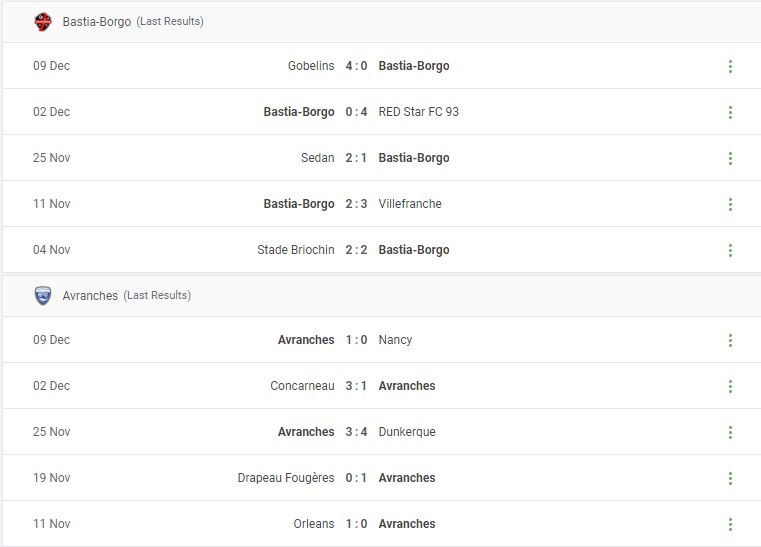The image size is (761, 547).
Task: Click kebab menu on Orleans vs Avranches row
Action: click(730, 524)
